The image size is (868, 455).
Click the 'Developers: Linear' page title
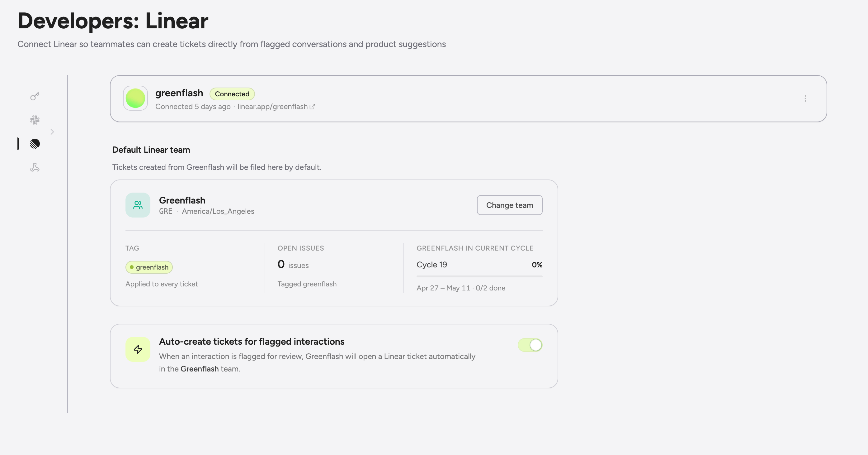click(x=113, y=21)
